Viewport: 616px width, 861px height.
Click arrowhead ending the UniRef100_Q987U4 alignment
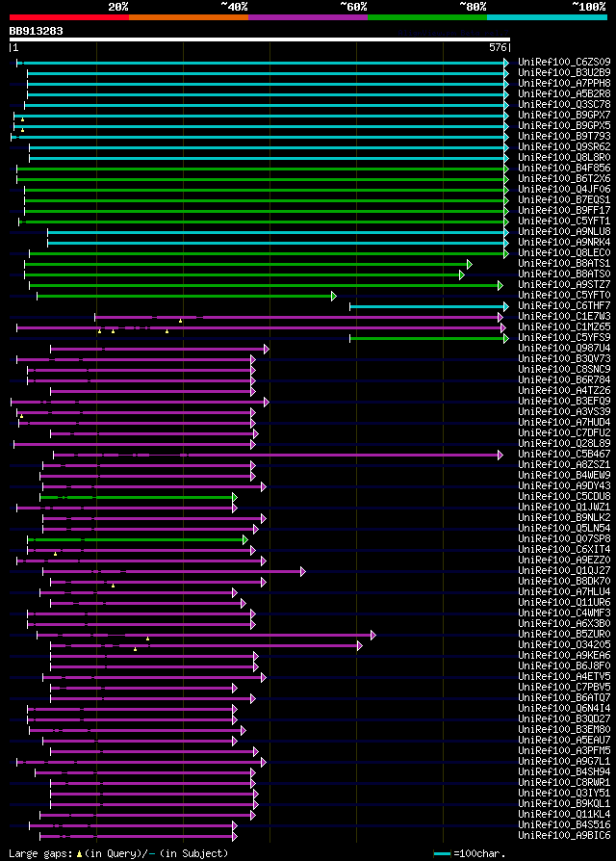(x=267, y=350)
